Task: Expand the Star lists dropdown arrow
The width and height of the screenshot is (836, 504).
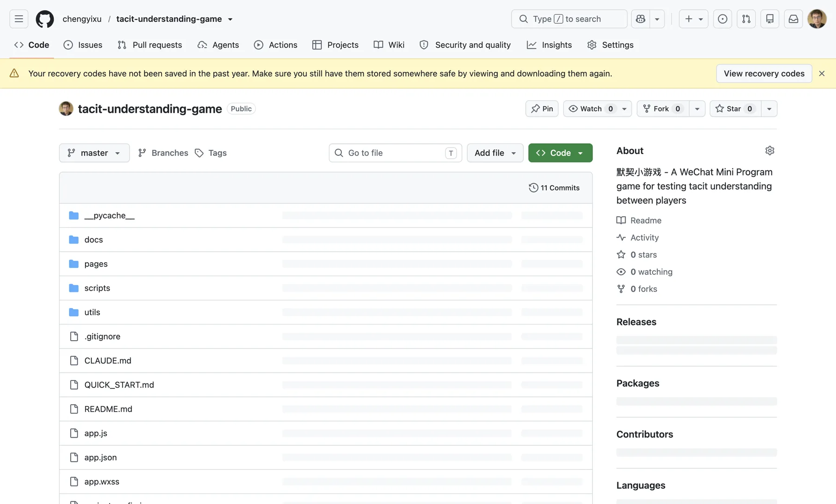Action: point(769,109)
